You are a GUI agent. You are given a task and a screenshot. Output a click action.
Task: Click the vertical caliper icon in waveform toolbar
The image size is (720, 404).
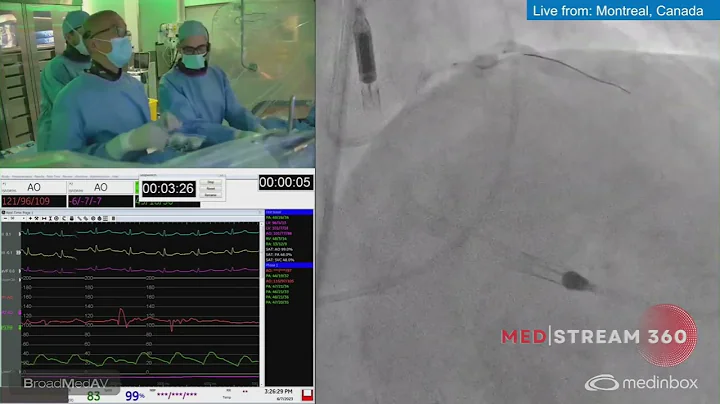[x=51, y=219]
